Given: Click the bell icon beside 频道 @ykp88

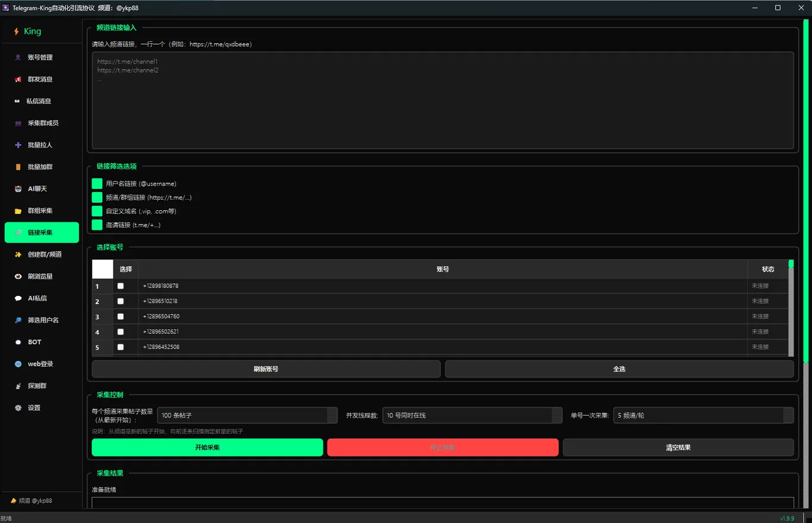Looking at the screenshot, I should point(14,501).
